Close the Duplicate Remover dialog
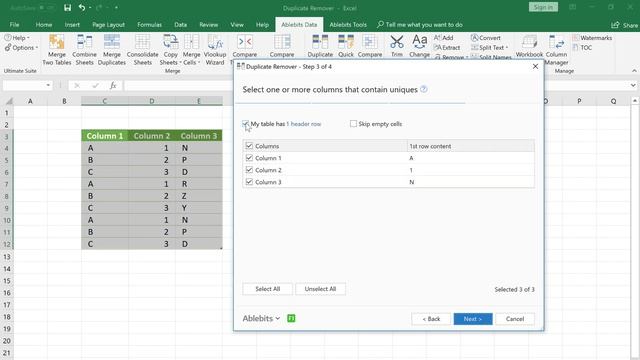640x360 pixels. (535, 67)
